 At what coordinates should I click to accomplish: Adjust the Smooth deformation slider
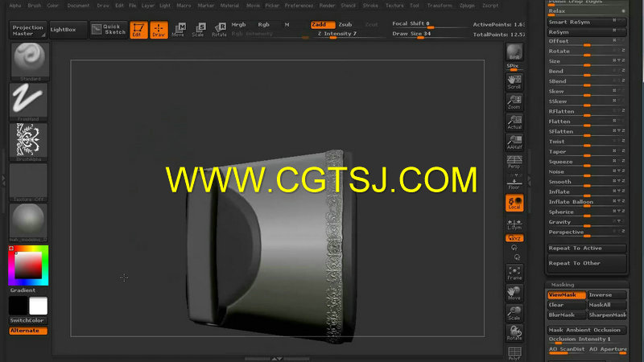(x=587, y=182)
